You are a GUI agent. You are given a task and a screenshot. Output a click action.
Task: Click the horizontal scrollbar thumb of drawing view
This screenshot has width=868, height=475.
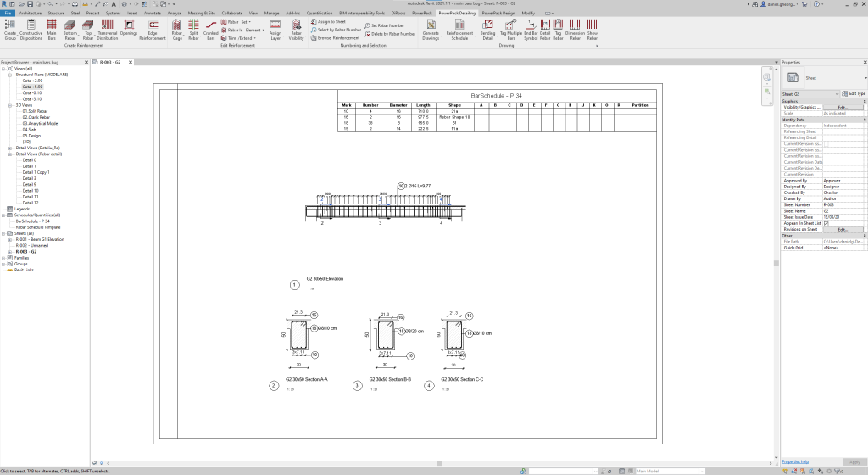coord(439,463)
